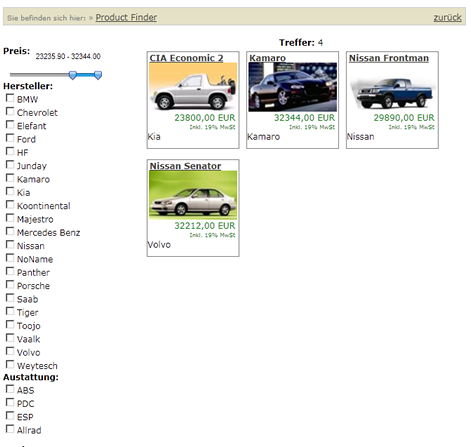
Task: Tick the Kamaro filter checkbox
Action: pyautogui.click(x=10, y=178)
